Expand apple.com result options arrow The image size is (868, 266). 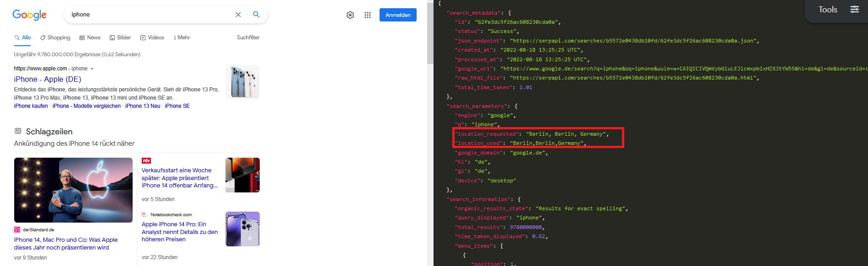(92, 69)
